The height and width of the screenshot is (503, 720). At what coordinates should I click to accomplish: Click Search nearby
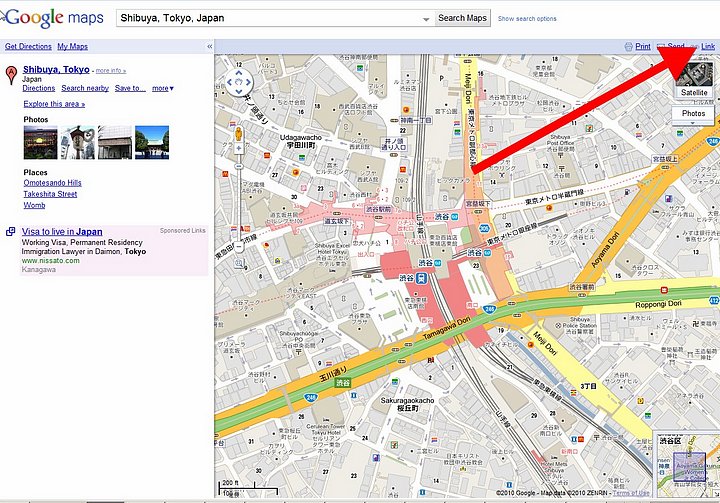click(x=85, y=88)
